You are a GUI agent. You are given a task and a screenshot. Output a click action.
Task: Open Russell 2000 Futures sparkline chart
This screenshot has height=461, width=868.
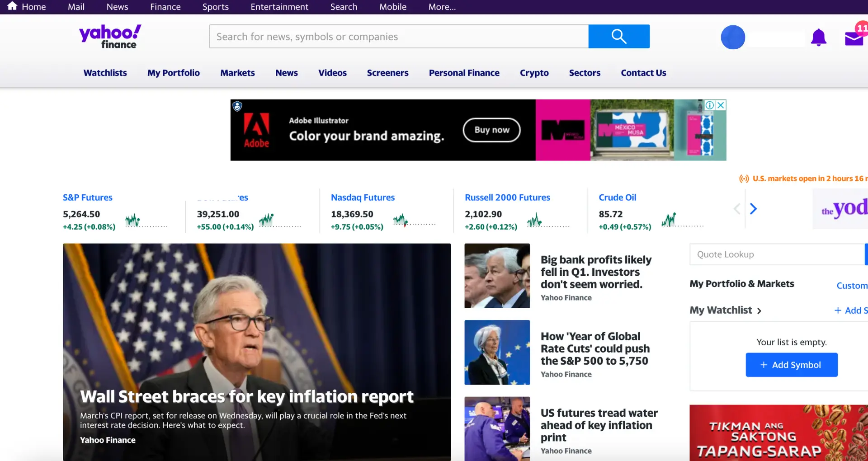[548, 221]
